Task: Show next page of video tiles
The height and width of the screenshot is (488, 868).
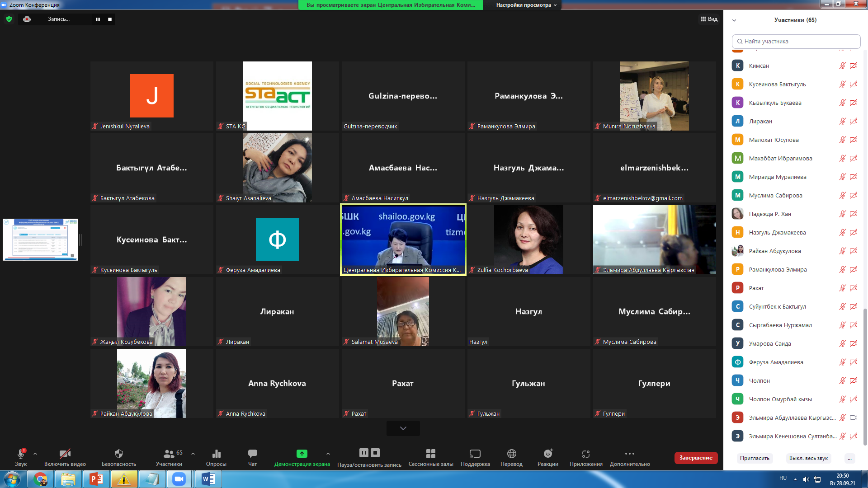Action: click(403, 428)
